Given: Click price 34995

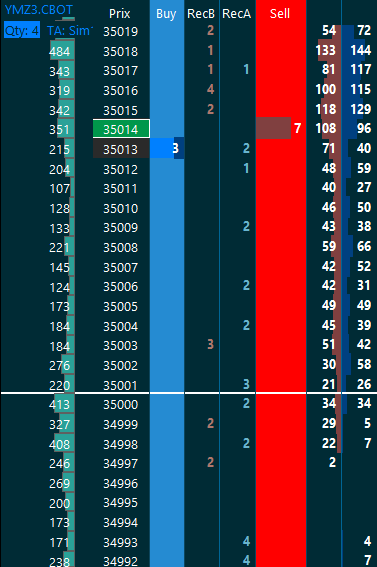Looking at the screenshot, I should click(x=120, y=502).
